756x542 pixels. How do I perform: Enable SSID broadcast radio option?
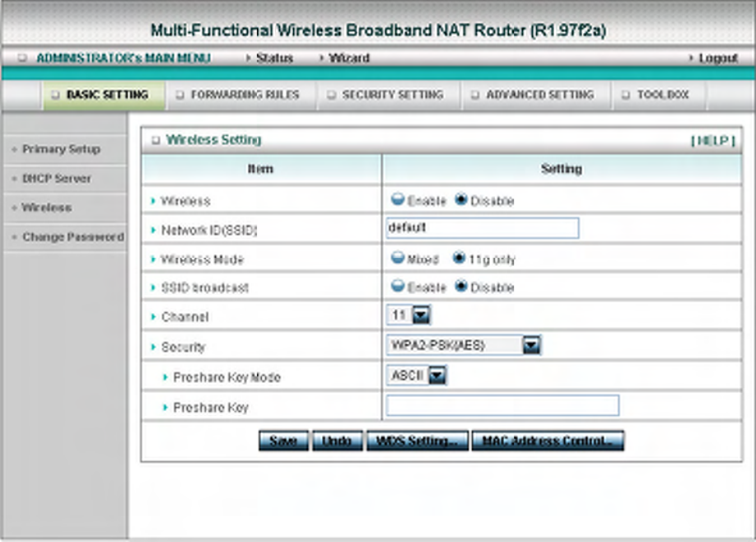398,287
